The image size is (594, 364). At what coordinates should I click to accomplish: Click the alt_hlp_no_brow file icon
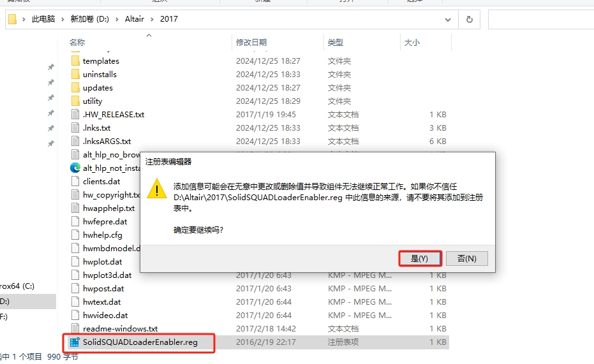pos(75,154)
